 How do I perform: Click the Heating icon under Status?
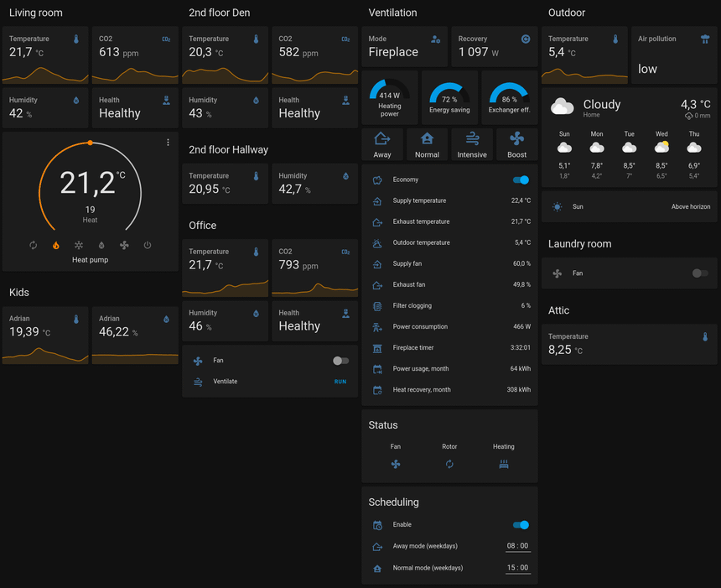click(503, 464)
